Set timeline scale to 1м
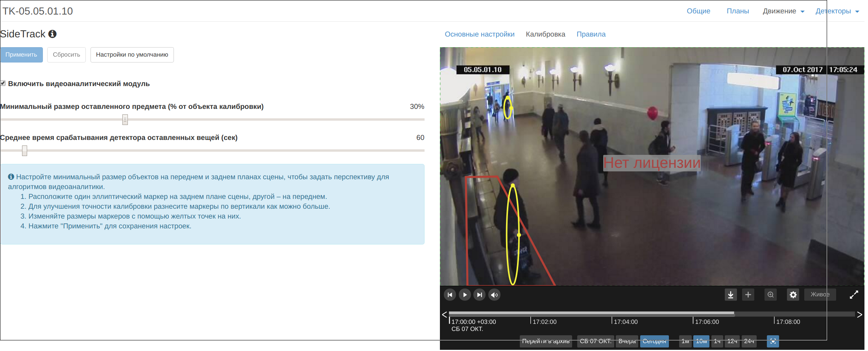Screen dimensions: 868x351 point(685,341)
